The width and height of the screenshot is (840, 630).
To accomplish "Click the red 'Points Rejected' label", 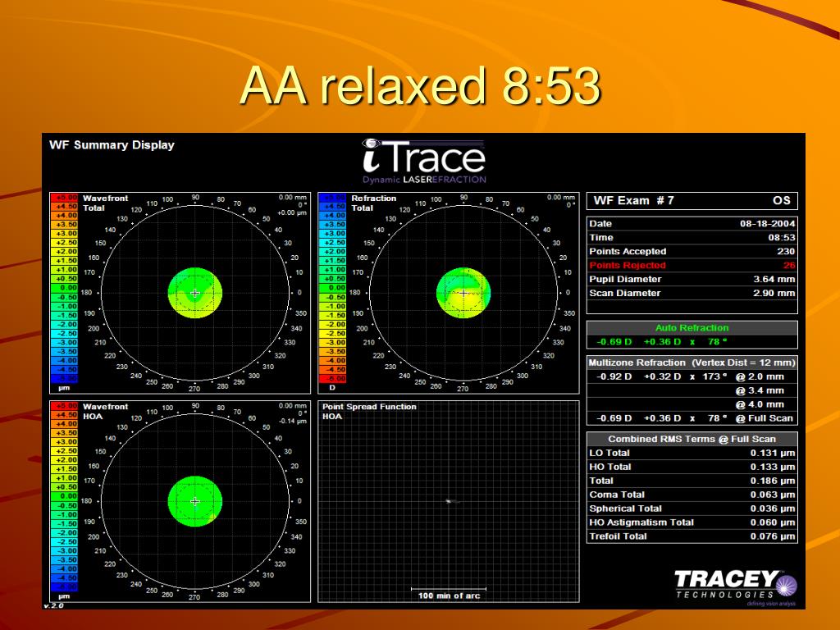I will [628, 265].
